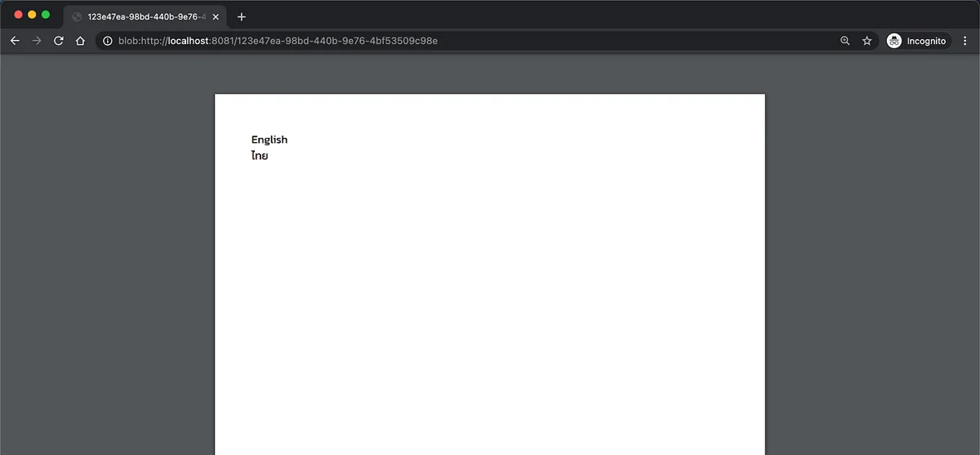The height and width of the screenshot is (455, 980).
Task: Bookmark this page with the star
Action: (866, 41)
